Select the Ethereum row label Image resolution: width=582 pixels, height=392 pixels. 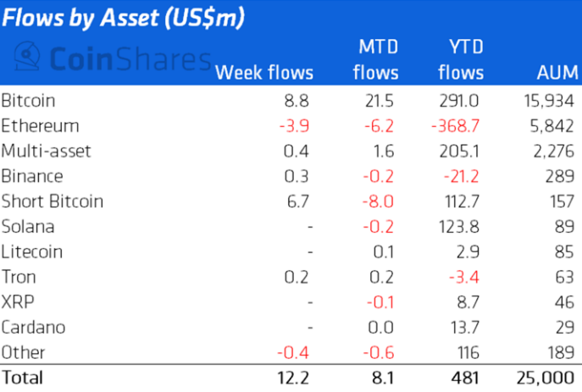(x=40, y=126)
